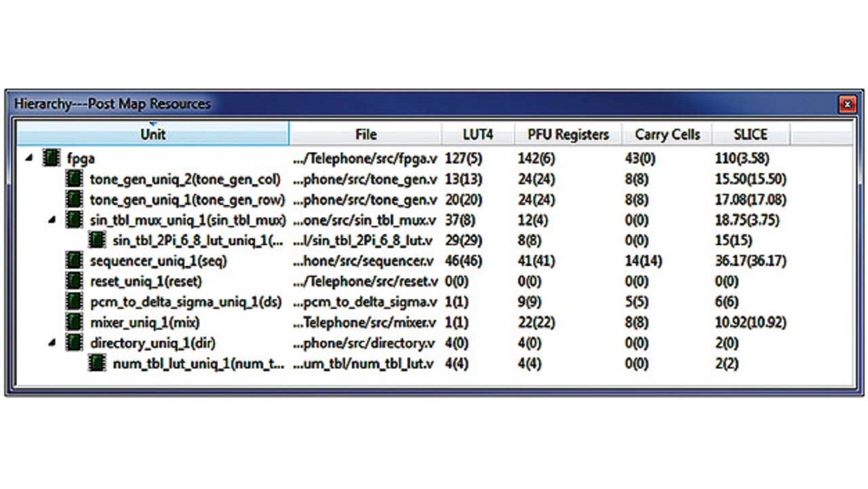Sort by the Carry Cells column header
868x489 pixels.
667,134
